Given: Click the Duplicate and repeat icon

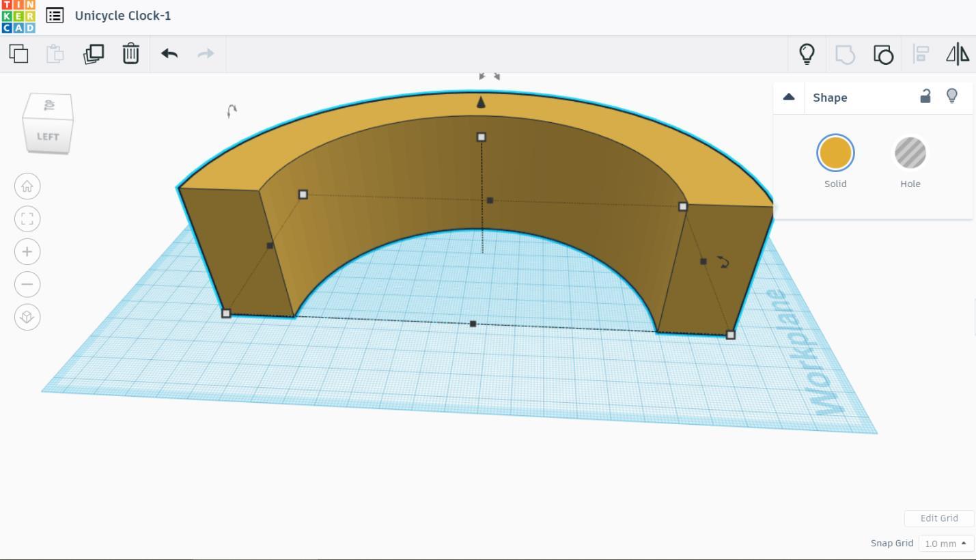Looking at the screenshot, I should pyautogui.click(x=93, y=54).
